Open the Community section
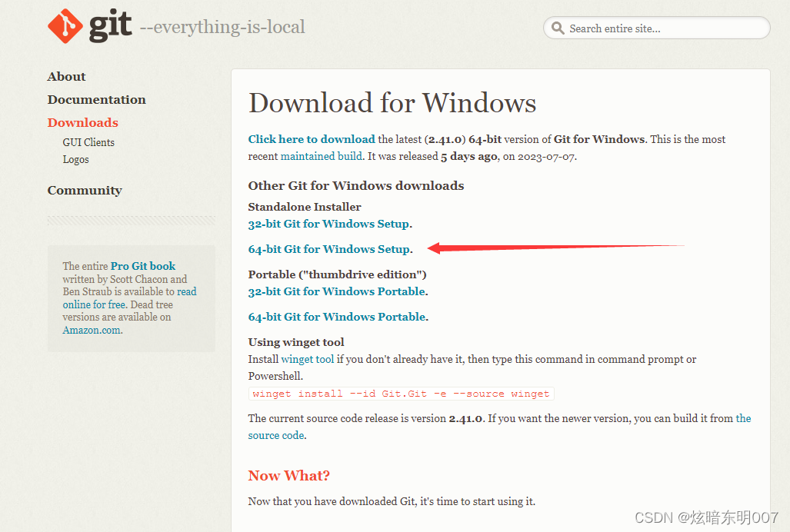790x532 pixels. [x=85, y=190]
